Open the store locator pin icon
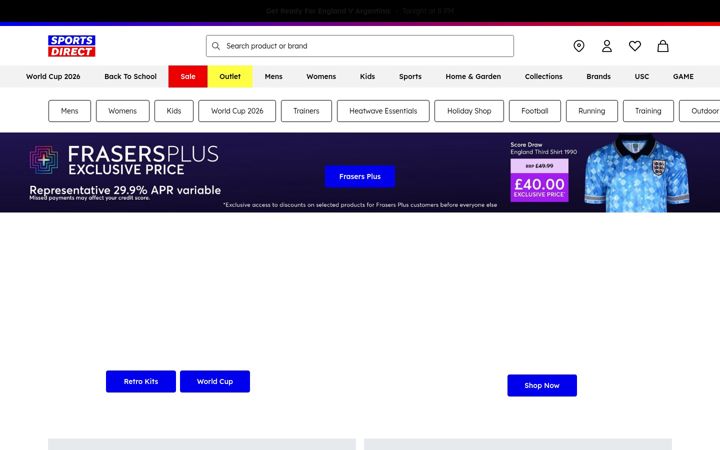 pos(579,46)
